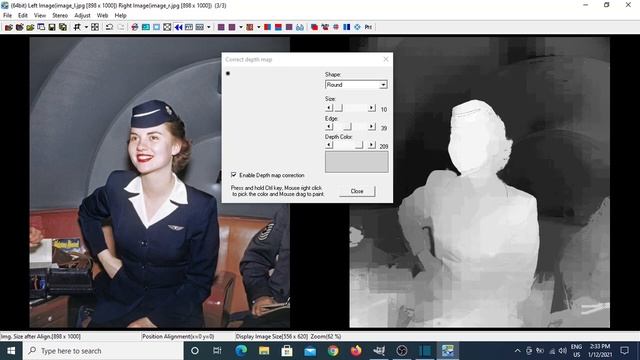Increase Edge with right arrow

[371, 127]
